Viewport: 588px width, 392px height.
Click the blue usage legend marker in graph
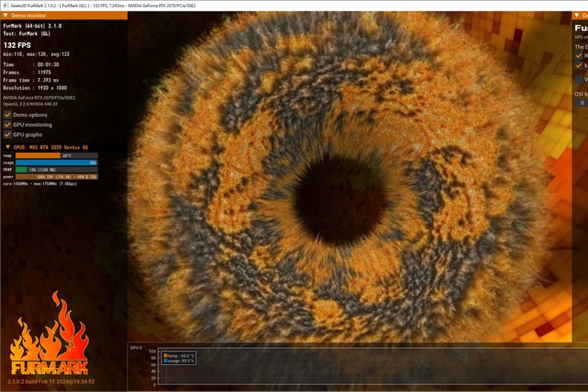click(x=165, y=361)
